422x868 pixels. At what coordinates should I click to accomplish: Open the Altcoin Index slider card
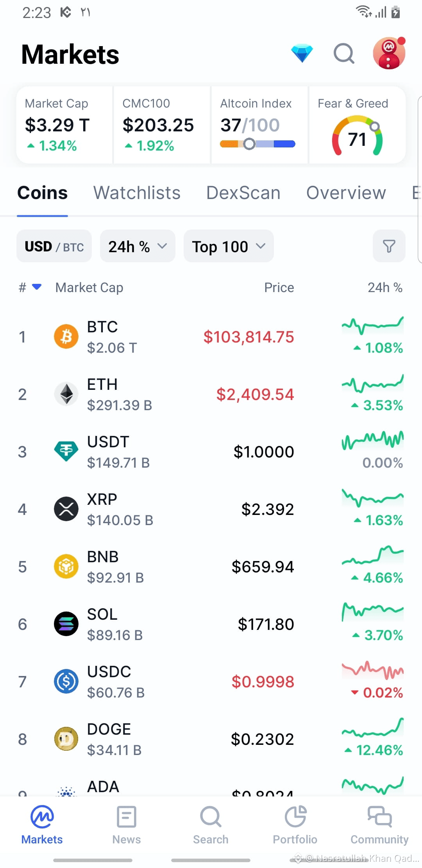click(x=259, y=125)
